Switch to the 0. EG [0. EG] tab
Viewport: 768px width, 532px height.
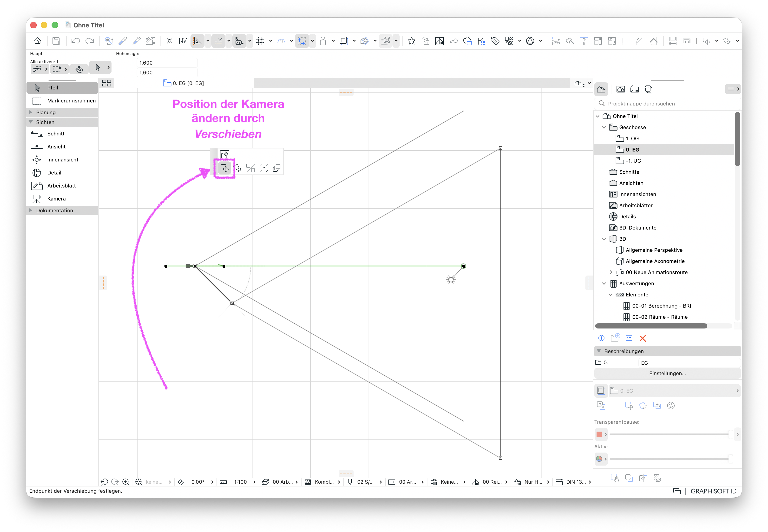pos(184,83)
